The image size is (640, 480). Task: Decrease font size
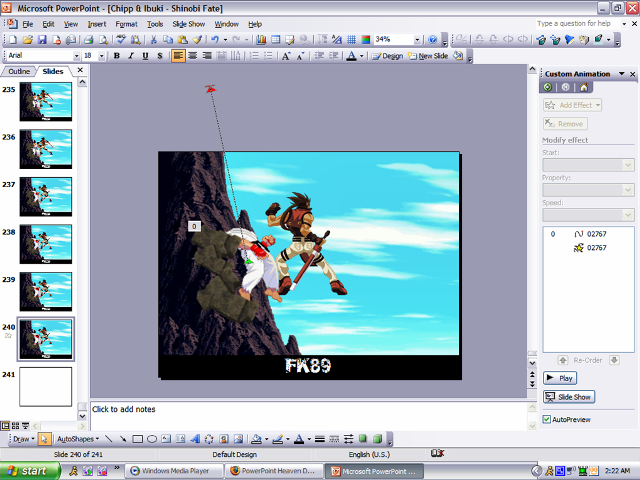tap(300, 56)
